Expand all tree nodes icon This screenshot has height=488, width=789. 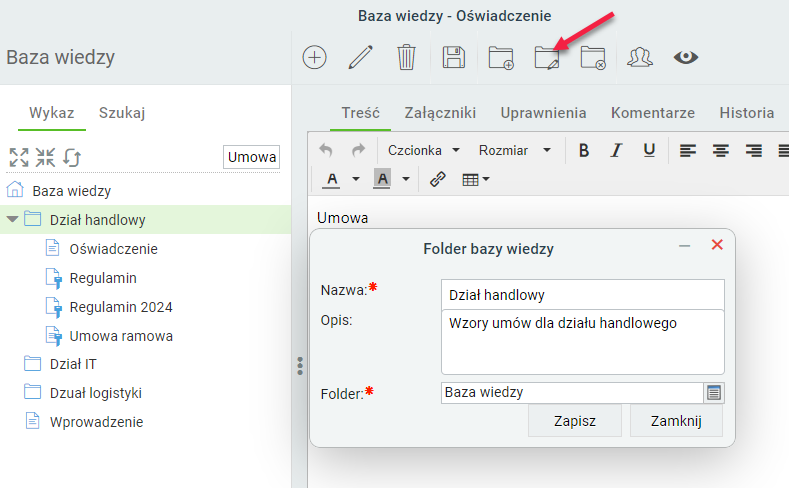point(19,157)
